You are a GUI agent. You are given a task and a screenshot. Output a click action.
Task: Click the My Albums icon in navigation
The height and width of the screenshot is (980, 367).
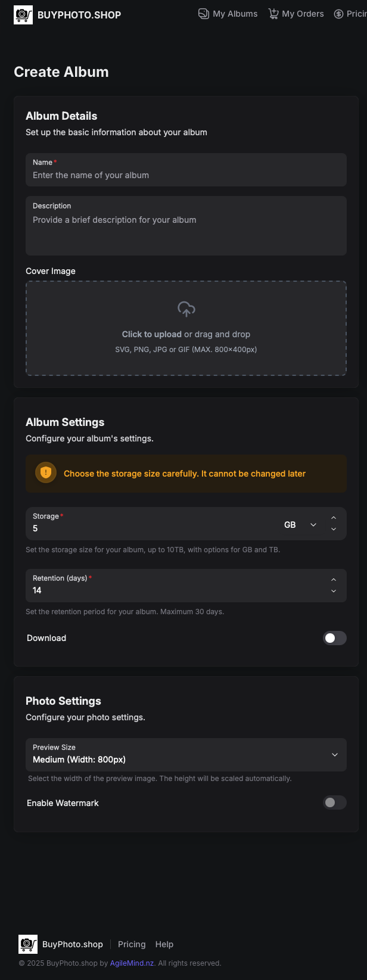[204, 14]
